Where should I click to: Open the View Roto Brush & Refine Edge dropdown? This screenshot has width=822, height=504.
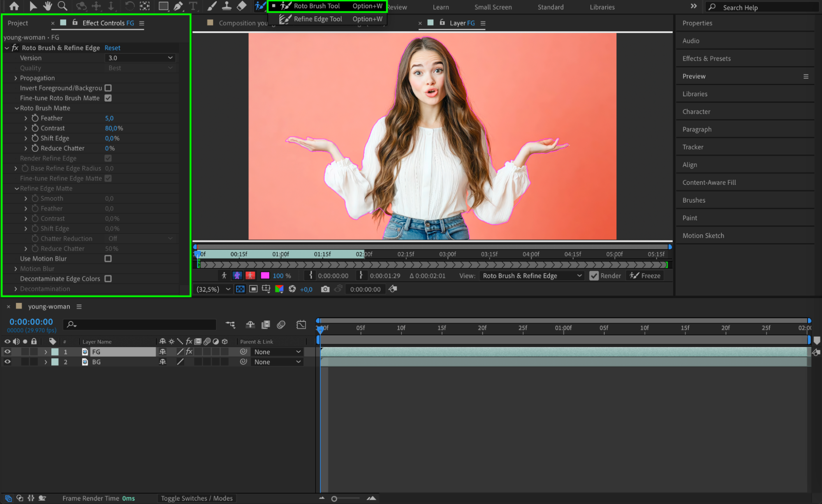pos(532,276)
